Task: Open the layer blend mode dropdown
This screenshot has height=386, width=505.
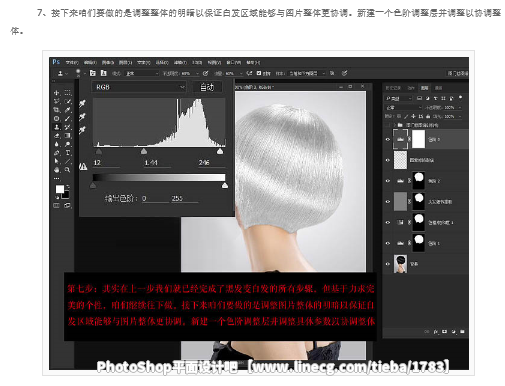Action: tap(404, 107)
